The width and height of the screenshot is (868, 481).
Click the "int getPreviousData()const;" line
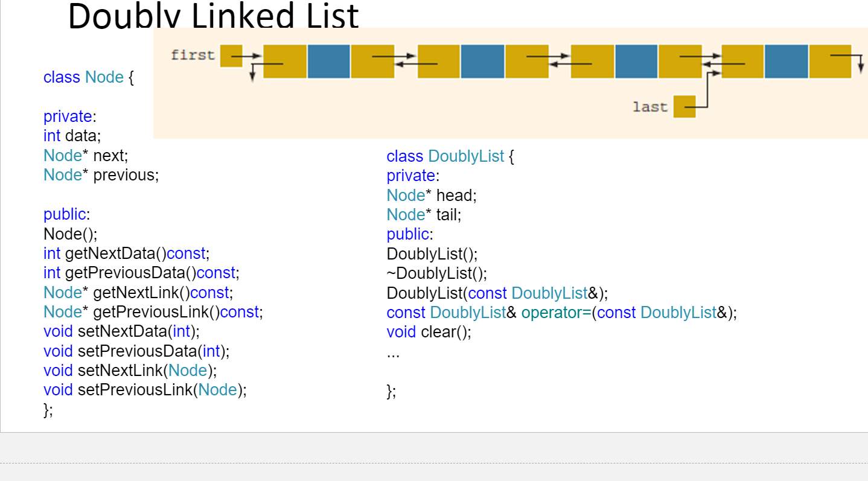pos(142,273)
